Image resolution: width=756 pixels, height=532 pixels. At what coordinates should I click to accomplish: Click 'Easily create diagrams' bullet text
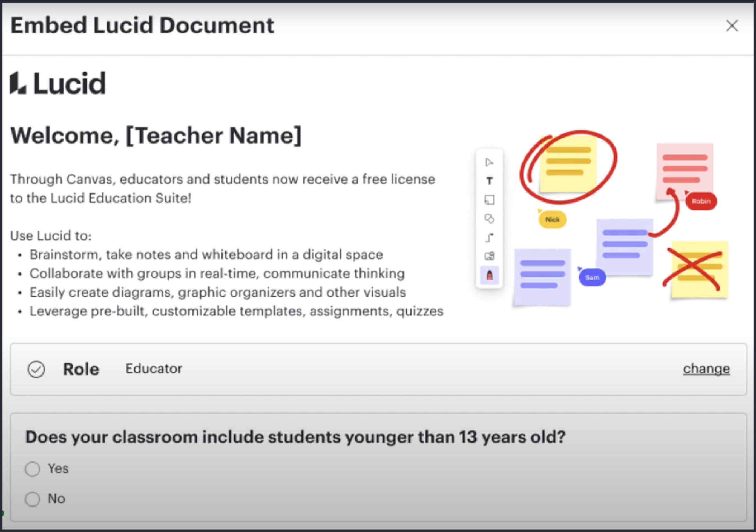coord(218,292)
